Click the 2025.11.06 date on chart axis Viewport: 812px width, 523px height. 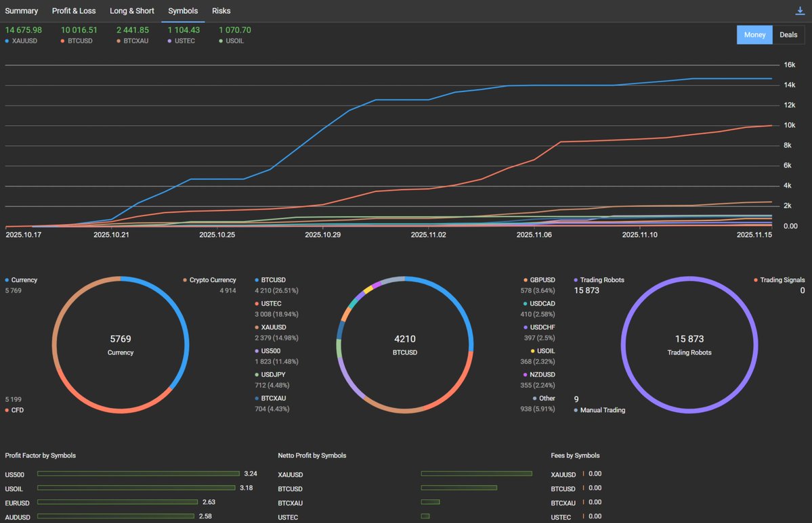coord(534,235)
